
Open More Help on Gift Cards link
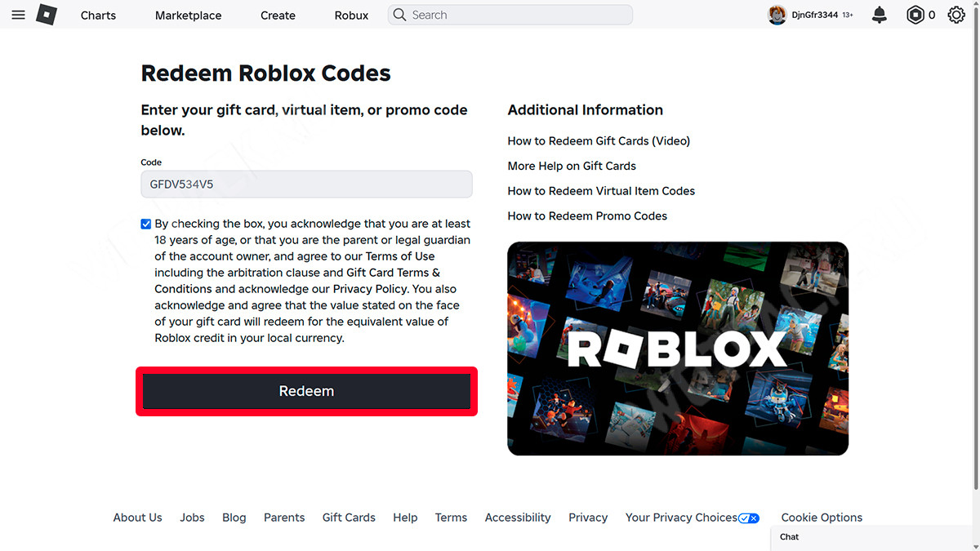572,166
